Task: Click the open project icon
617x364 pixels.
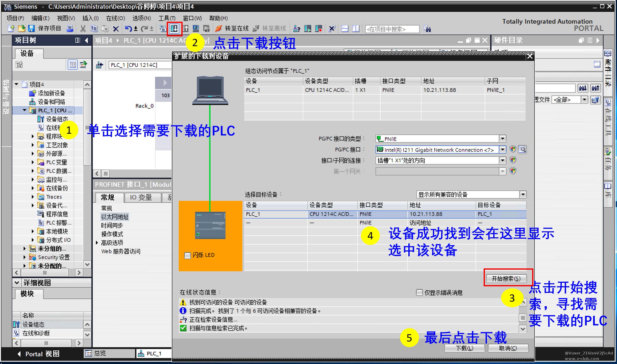Action: point(22,29)
